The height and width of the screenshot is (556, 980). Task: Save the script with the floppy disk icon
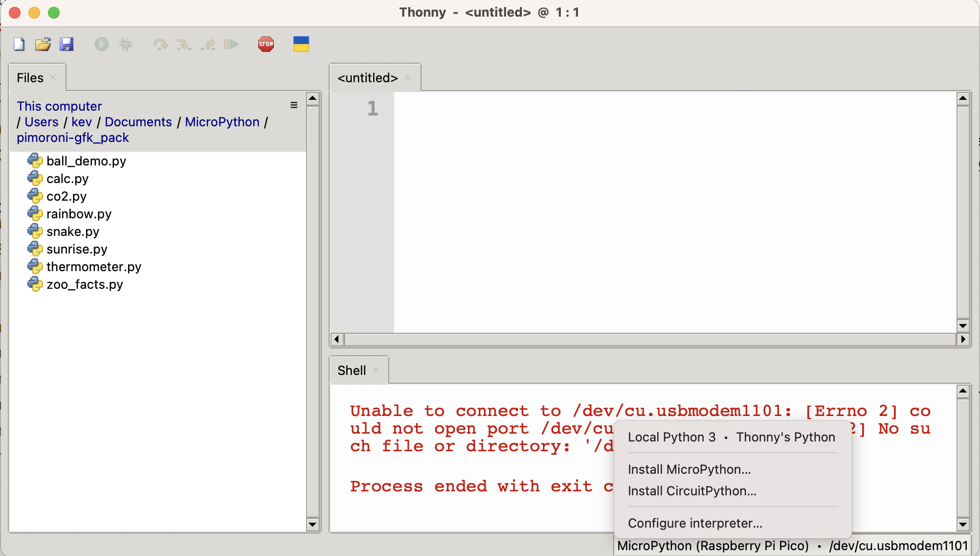point(67,45)
